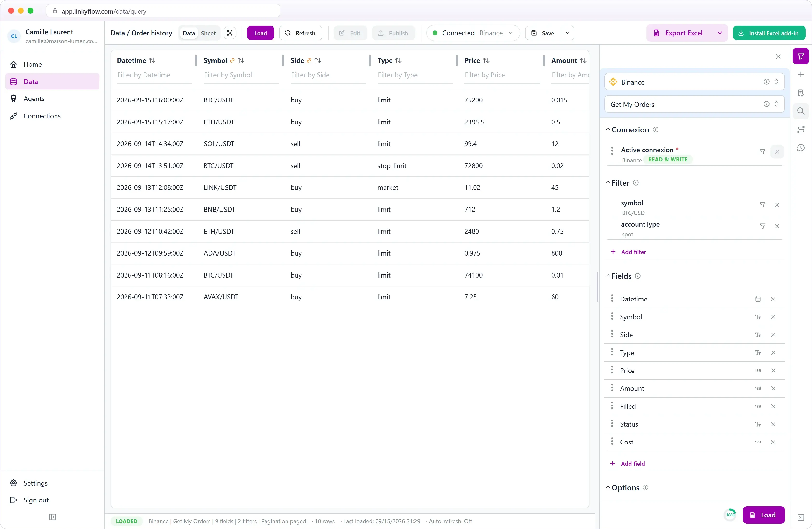
Task: Click Sign out
Action: click(52, 500)
